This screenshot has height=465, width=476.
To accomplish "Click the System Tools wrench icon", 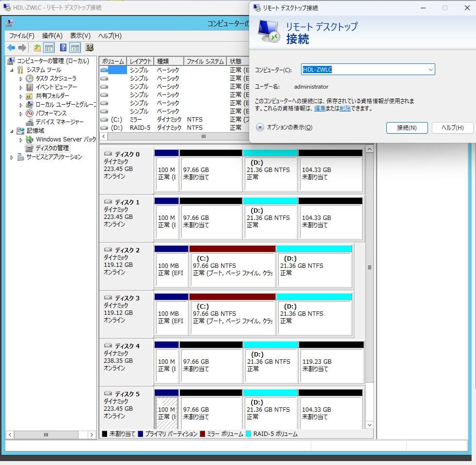I will point(20,70).
